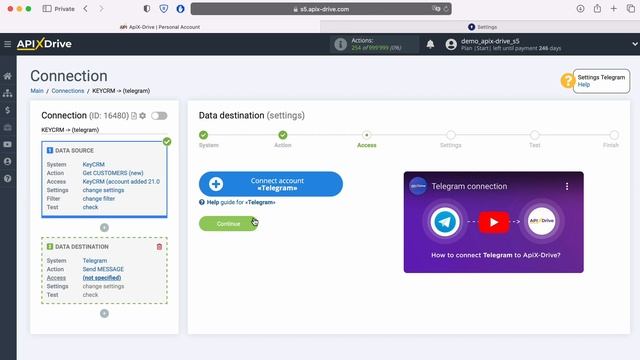
Task: Click change filter link
Action: pos(99,199)
